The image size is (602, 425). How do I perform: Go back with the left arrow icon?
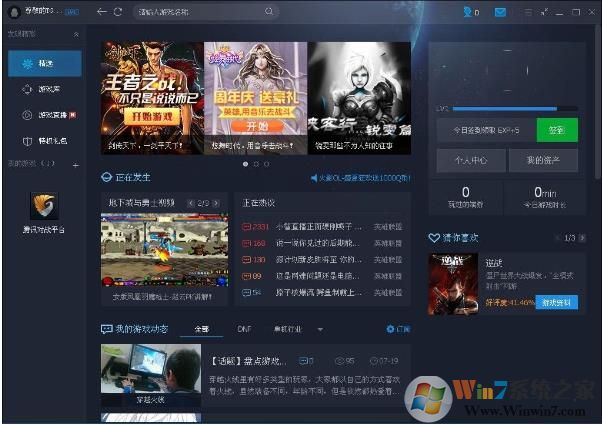(x=102, y=12)
